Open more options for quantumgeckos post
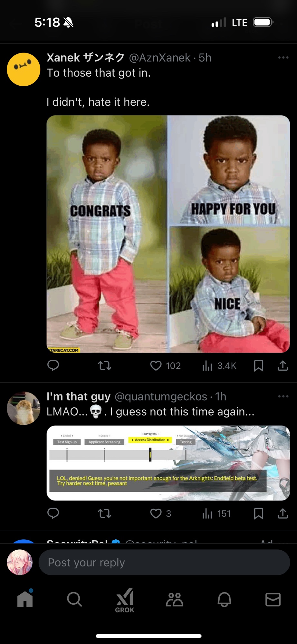The height and width of the screenshot is (644, 297). pos(283,396)
